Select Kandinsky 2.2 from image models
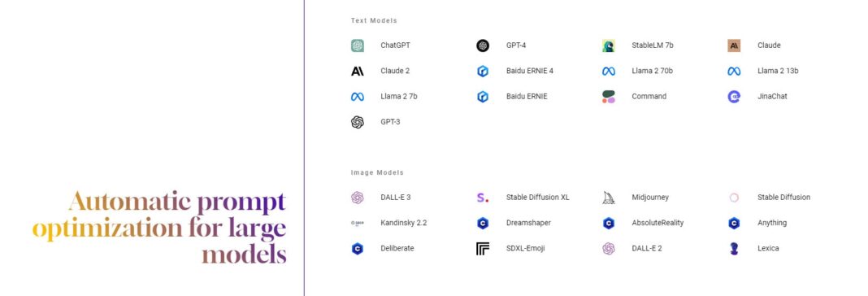Screen dimensions: 868x296 404,223
